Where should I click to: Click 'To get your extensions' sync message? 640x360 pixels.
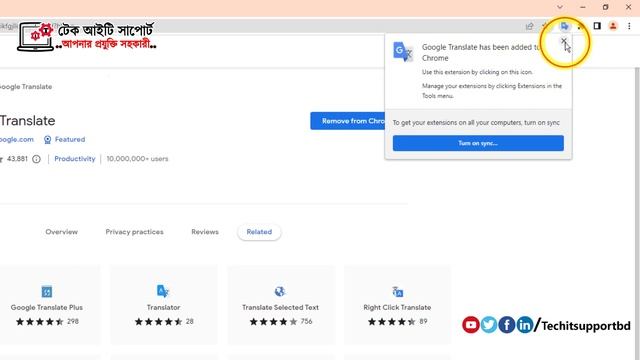point(476,122)
